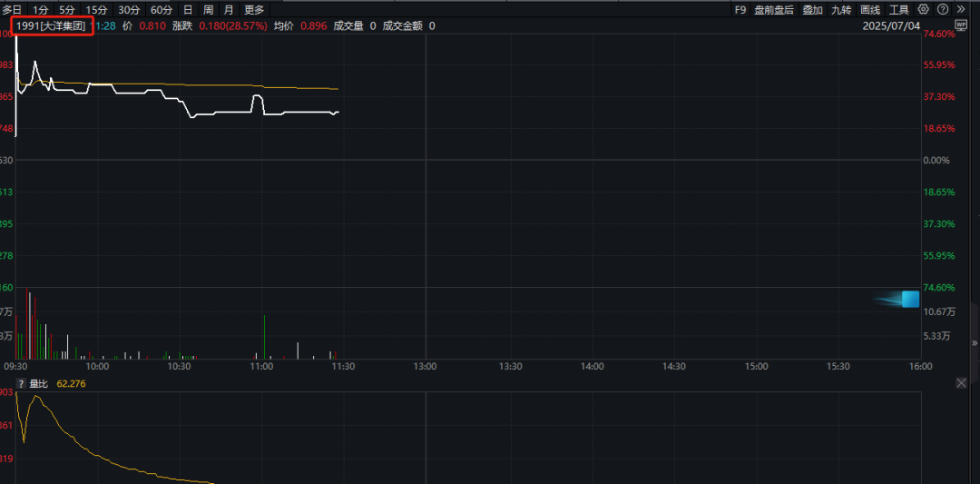Viewport: 980px width, 484px height.
Task: Click the question mark beside 量比
Action: pyautogui.click(x=21, y=384)
